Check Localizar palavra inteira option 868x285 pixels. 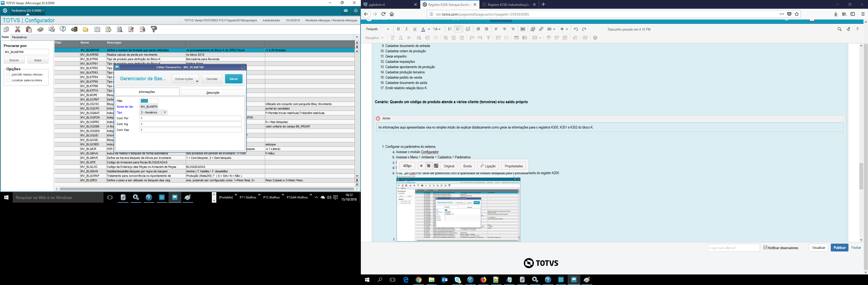pyautogui.click(x=8, y=80)
